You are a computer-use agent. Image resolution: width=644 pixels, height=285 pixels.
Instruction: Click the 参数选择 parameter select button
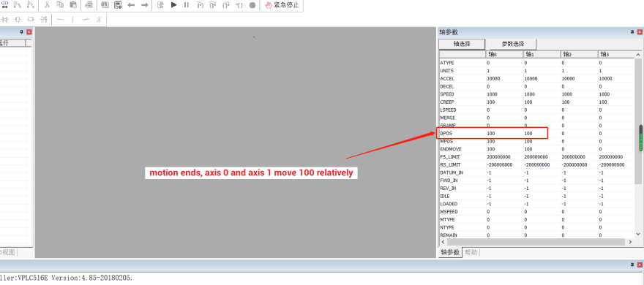pyautogui.click(x=513, y=44)
